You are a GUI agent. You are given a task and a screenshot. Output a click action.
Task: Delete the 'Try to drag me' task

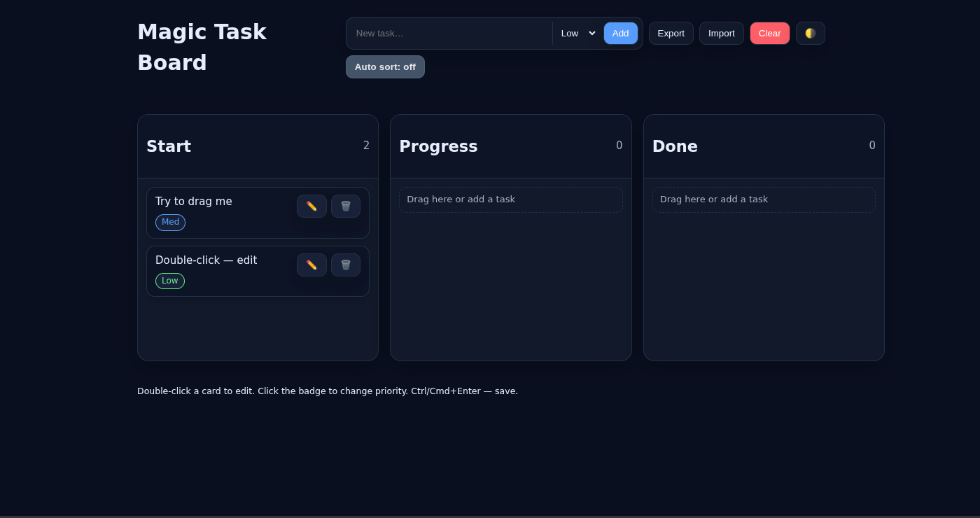pyautogui.click(x=346, y=206)
